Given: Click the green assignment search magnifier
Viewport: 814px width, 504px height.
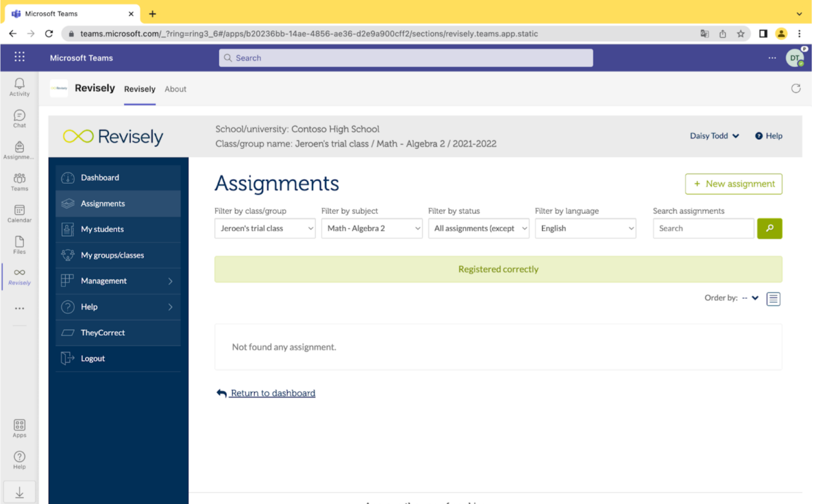Looking at the screenshot, I should [769, 228].
